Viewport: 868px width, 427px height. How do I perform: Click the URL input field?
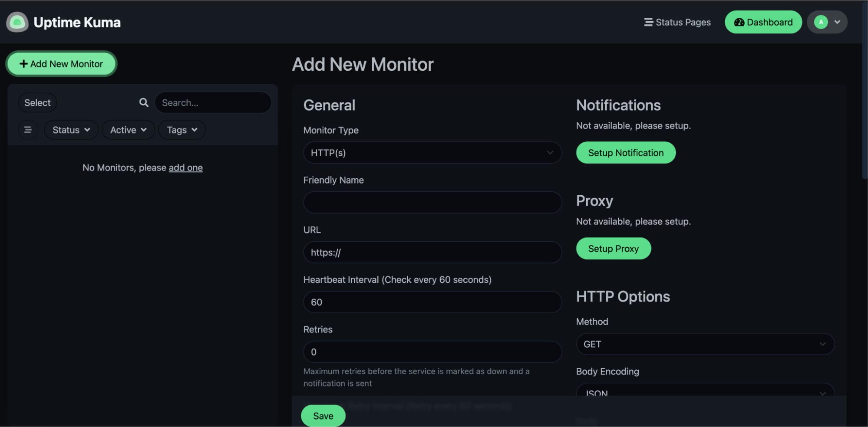(432, 252)
